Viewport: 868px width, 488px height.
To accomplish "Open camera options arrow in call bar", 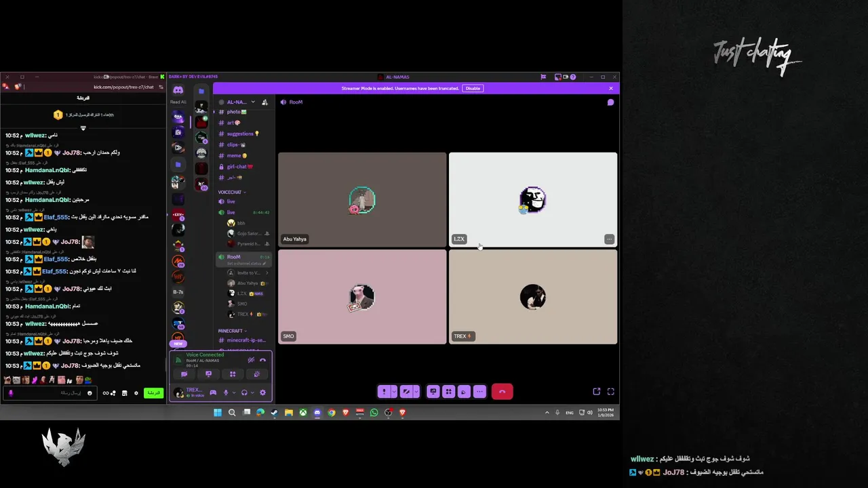I will [x=416, y=392].
